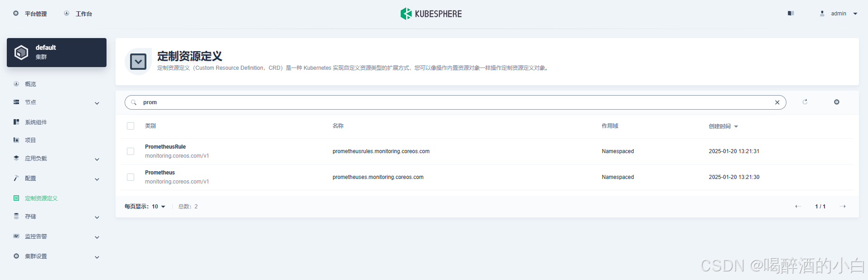Click the search input containing prom
The width and height of the screenshot is (868, 280).
(453, 102)
